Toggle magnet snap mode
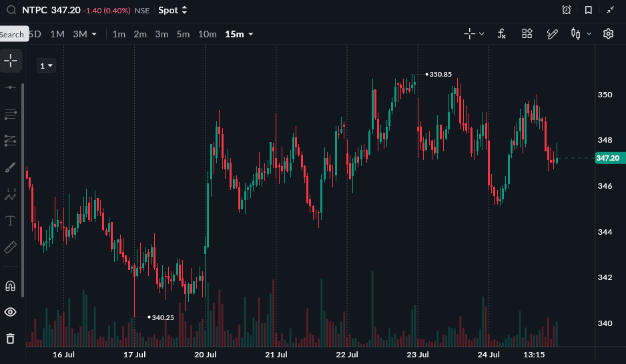This screenshot has width=626, height=364. pos(11,286)
